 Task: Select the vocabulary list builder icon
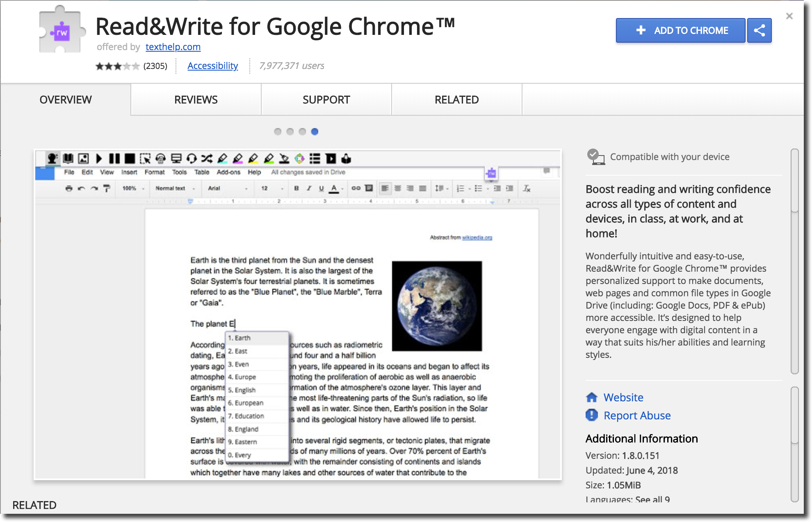(x=318, y=158)
